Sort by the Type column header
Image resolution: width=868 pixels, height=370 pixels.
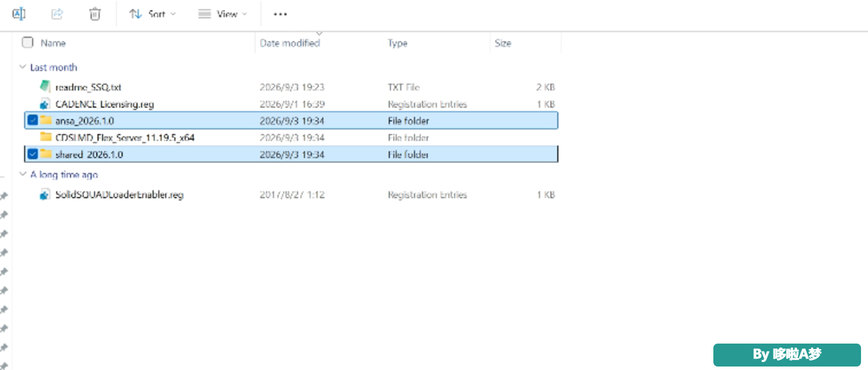click(398, 43)
